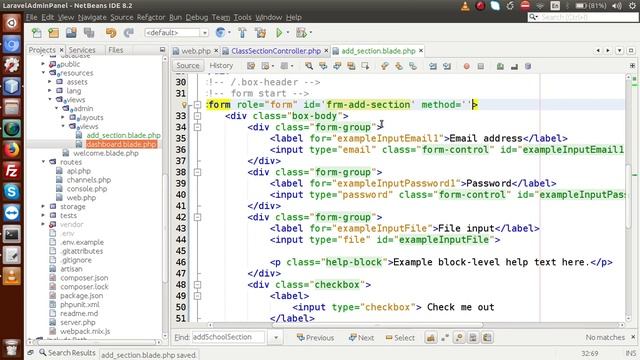Click the Previous Bookmark icon

(x=384, y=66)
